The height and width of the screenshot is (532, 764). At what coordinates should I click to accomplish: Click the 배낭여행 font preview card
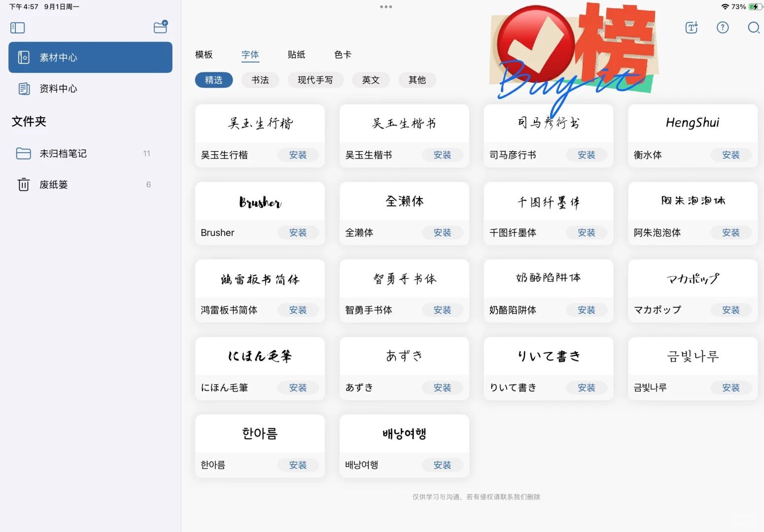(404, 433)
